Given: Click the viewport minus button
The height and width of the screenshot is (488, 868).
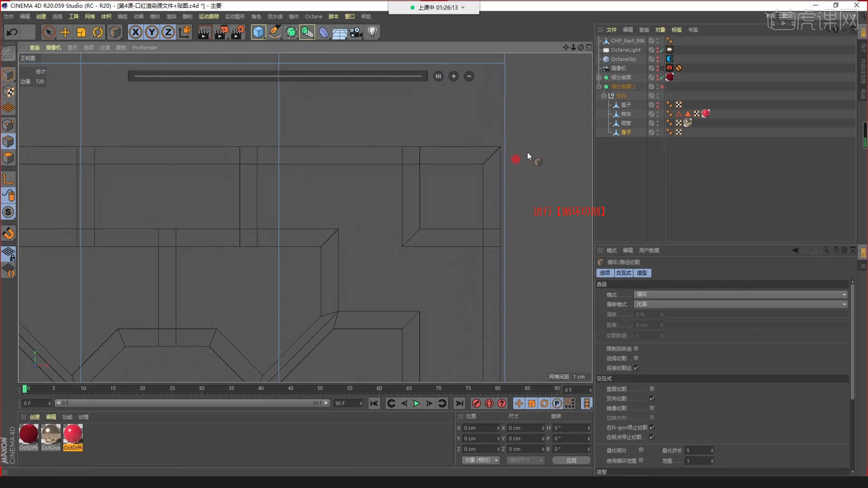Looking at the screenshot, I should 469,76.
